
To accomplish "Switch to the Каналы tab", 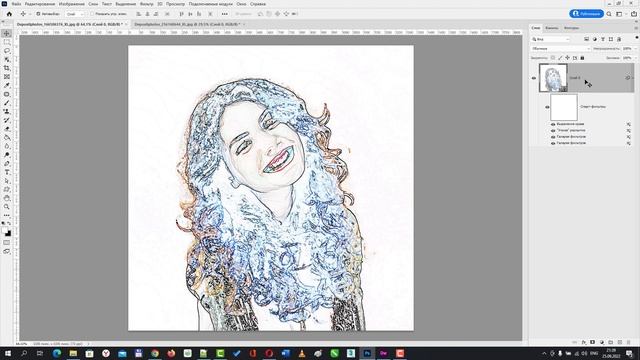I will (x=551, y=28).
